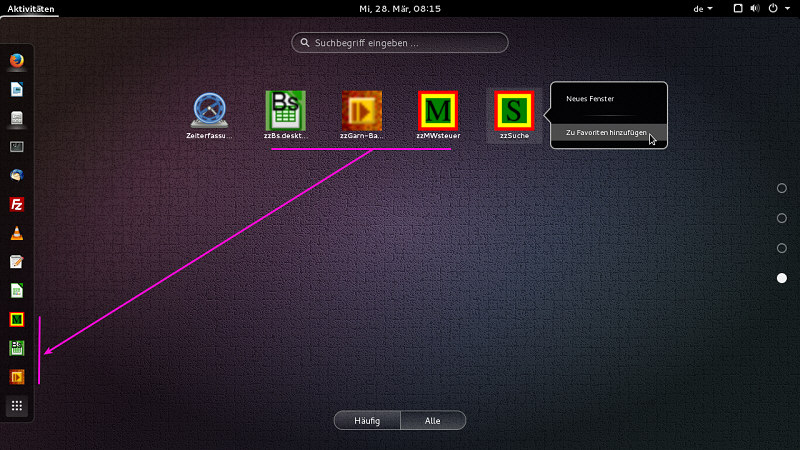This screenshot has width=800, height=450.
Task: Switch to the Alle view
Action: 433,421
